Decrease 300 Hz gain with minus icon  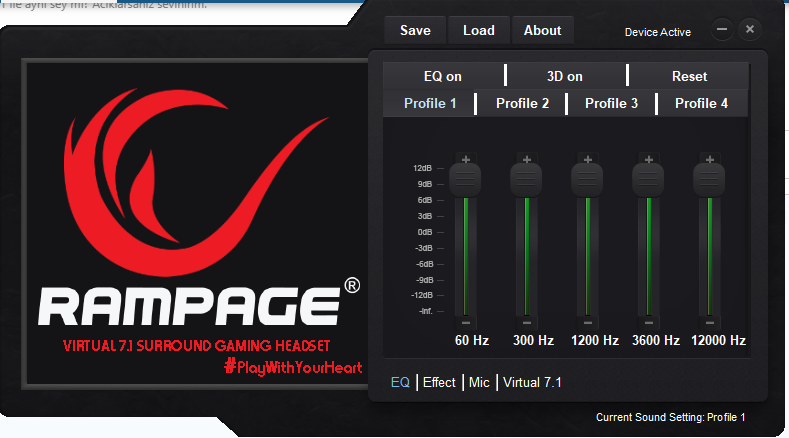pyautogui.click(x=527, y=323)
